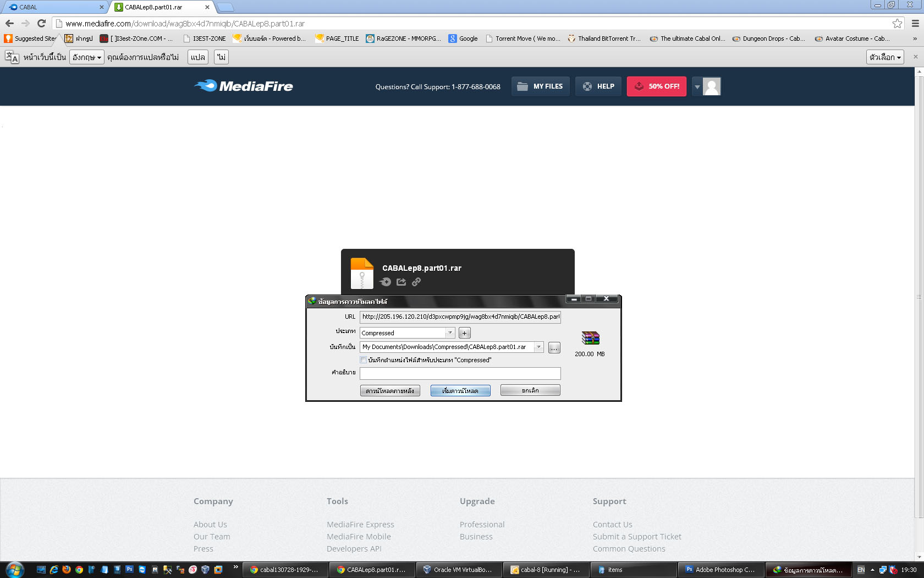The width and height of the screenshot is (924, 578).
Task: Click the MY FILES button
Action: click(x=541, y=86)
